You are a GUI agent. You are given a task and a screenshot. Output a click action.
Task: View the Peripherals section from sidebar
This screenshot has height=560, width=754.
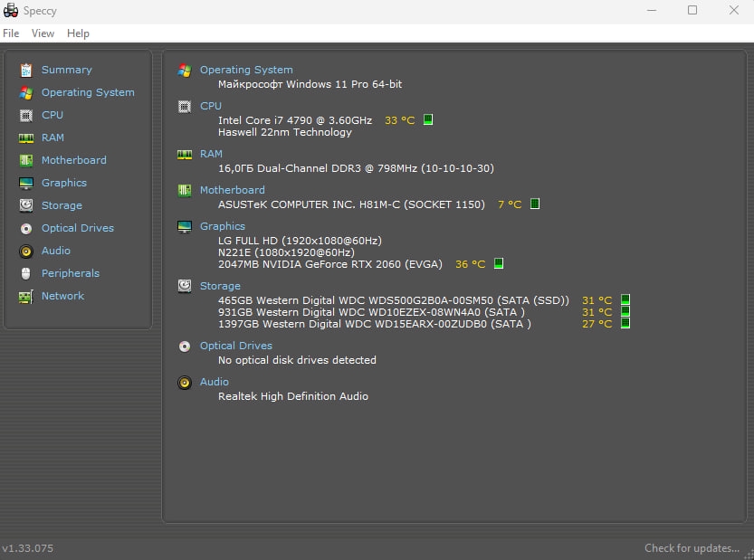coord(71,273)
